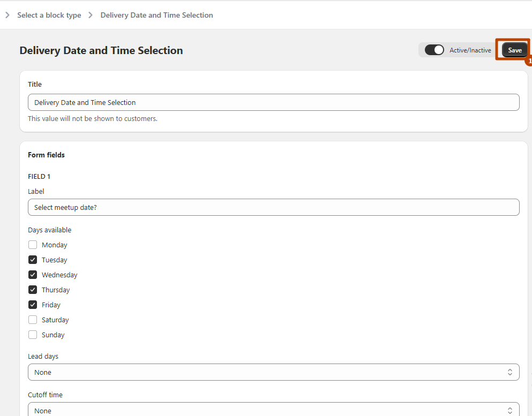The width and height of the screenshot is (532, 416).
Task: Click the Cutoff time dropdown arrows icon
Action: point(509,411)
